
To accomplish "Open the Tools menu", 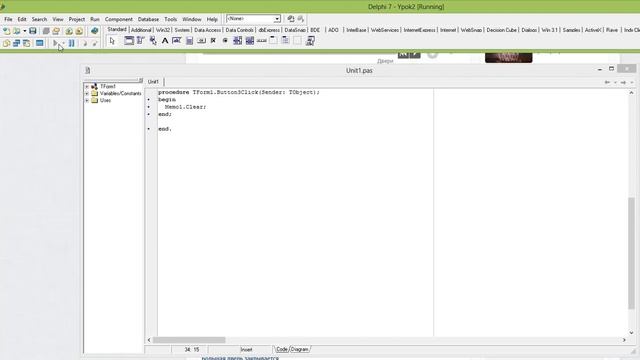I will (171, 19).
